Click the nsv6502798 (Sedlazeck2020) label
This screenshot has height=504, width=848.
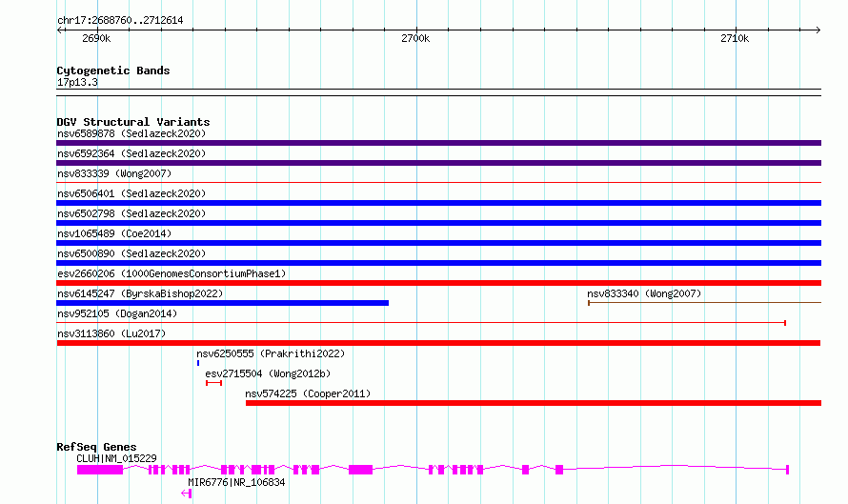tap(131, 213)
